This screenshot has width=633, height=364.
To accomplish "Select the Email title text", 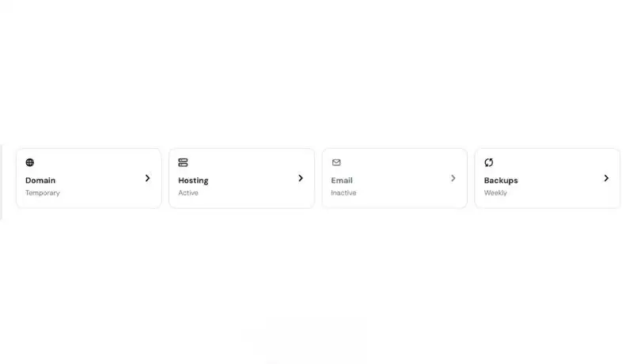I will coord(342,180).
